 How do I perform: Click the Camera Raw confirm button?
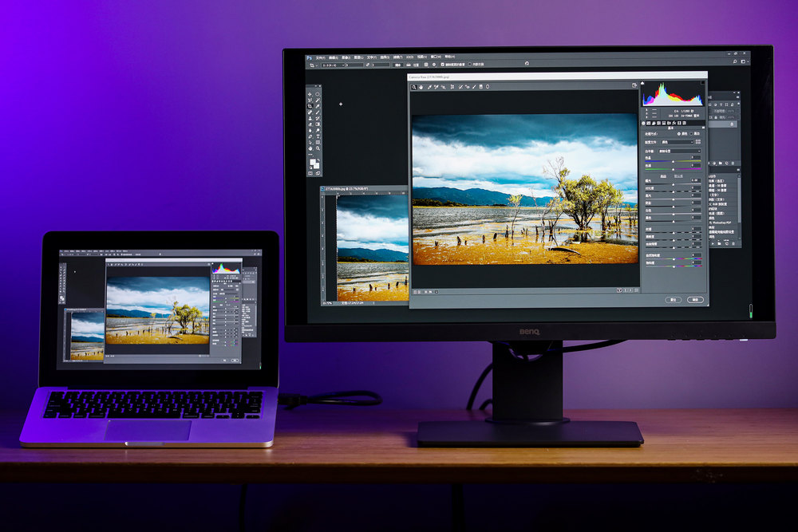[695, 300]
